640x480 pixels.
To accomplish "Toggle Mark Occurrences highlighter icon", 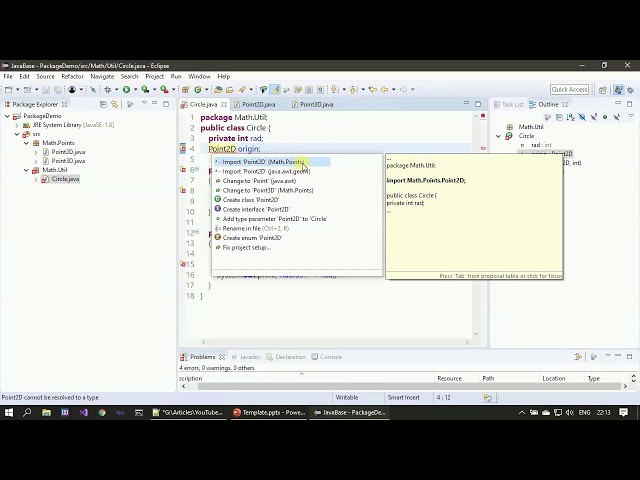I will click(x=276, y=89).
